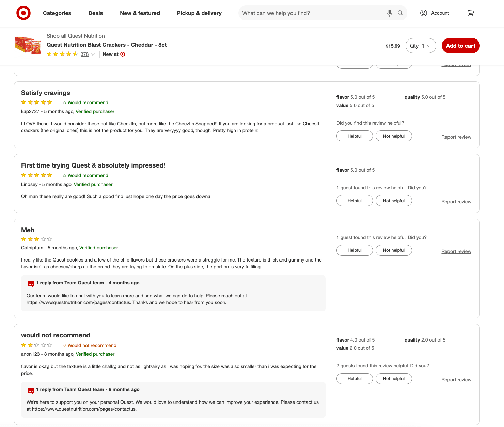Open the Pickup & delivery menu
Viewport: 504px width, 427px height.
pyautogui.click(x=199, y=13)
